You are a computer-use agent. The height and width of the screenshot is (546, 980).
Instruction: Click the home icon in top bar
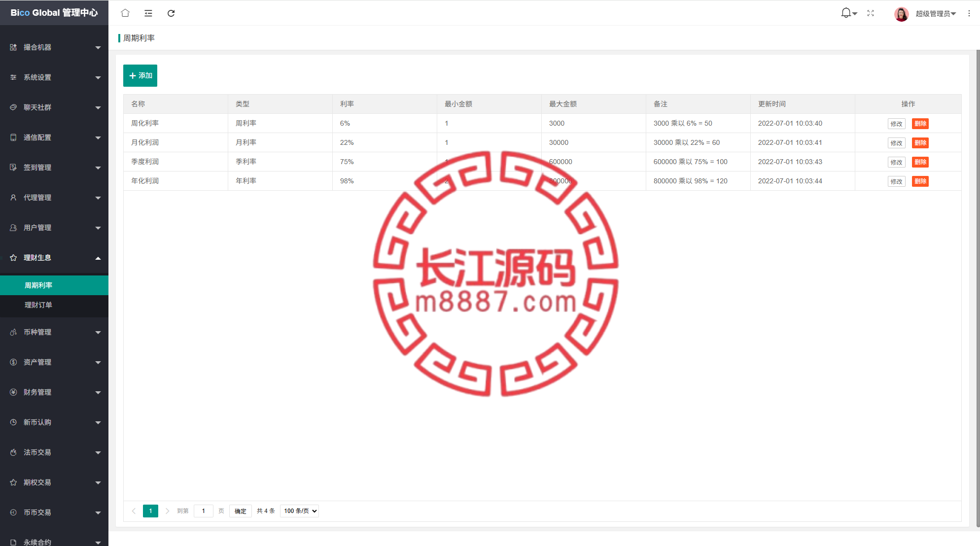click(125, 13)
